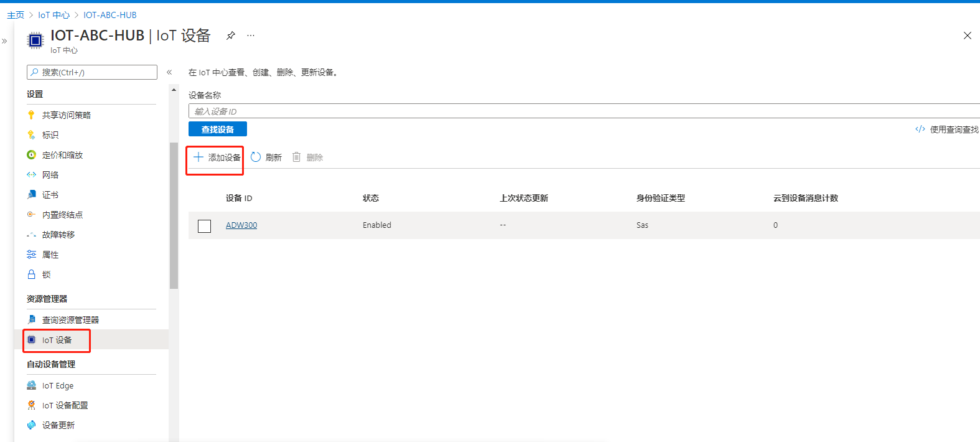980x442 pixels.
Task: Click the IoT Hub chip icon in header
Action: point(35,41)
